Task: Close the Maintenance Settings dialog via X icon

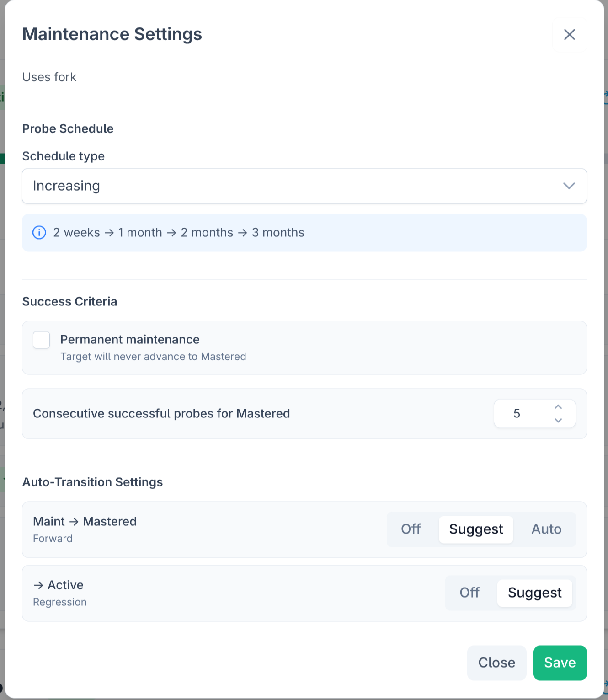Action: point(569,35)
